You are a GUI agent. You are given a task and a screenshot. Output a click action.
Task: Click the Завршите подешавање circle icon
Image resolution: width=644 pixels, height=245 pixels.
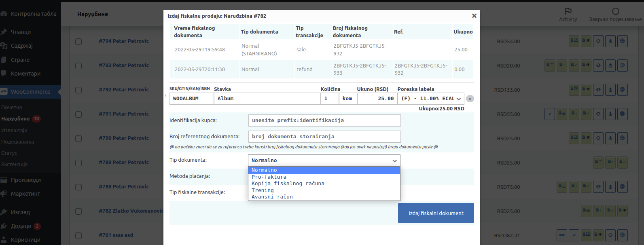[x=615, y=11]
